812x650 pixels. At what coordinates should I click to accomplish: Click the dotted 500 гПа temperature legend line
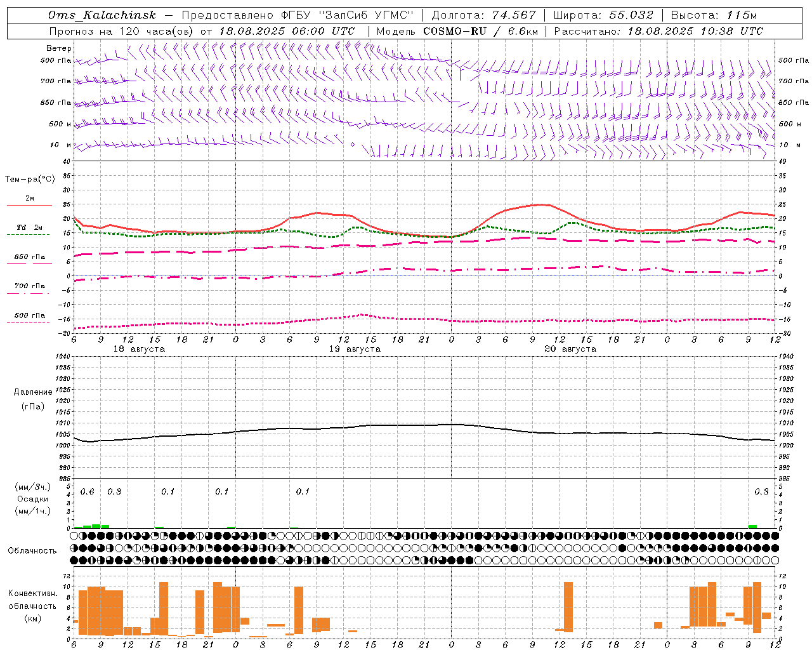point(28,322)
